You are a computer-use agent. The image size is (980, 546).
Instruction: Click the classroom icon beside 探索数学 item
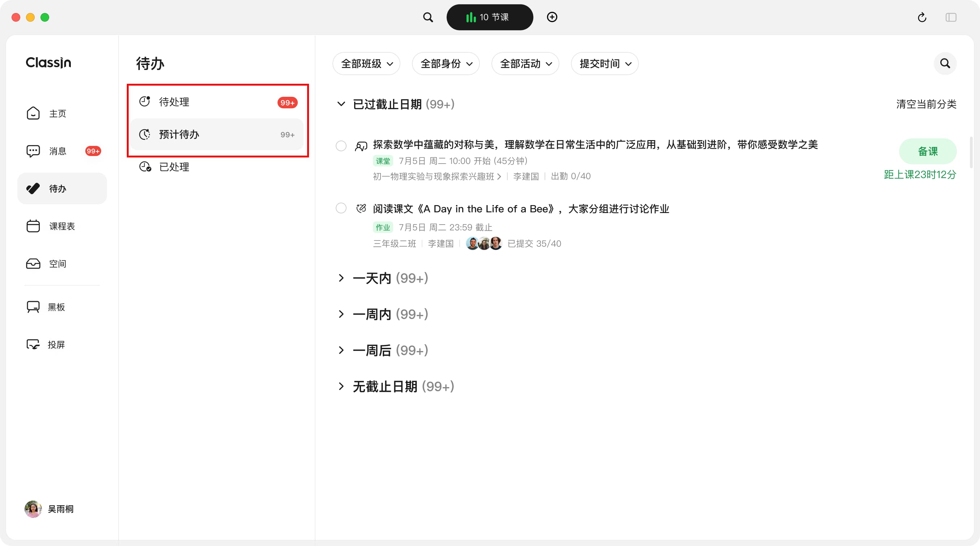click(x=361, y=146)
